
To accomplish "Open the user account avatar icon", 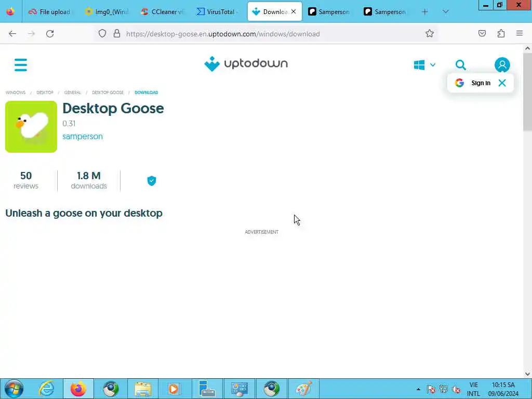I will click(x=502, y=65).
